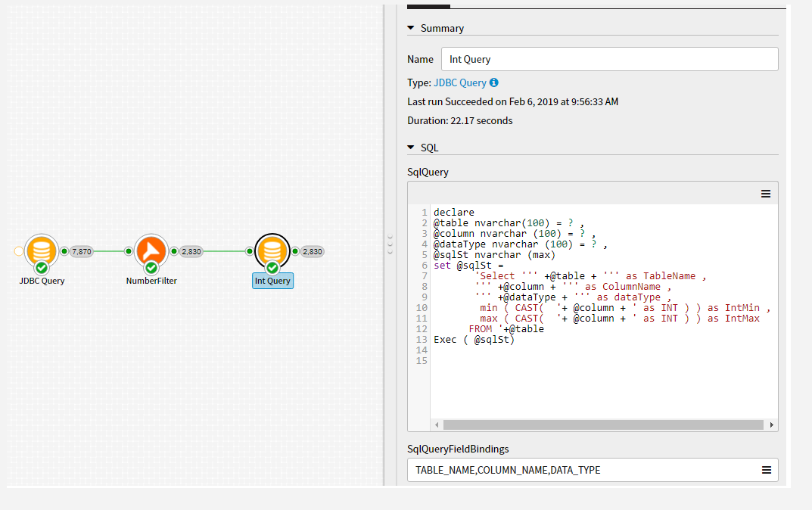Click the NumberFilter arrow icon
Image resolution: width=812 pixels, height=510 pixels.
pos(151,250)
